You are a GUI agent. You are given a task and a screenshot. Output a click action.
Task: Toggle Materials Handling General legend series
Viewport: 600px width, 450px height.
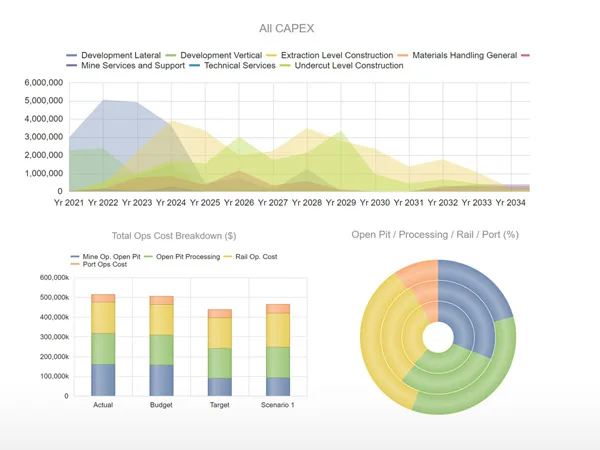click(458, 55)
